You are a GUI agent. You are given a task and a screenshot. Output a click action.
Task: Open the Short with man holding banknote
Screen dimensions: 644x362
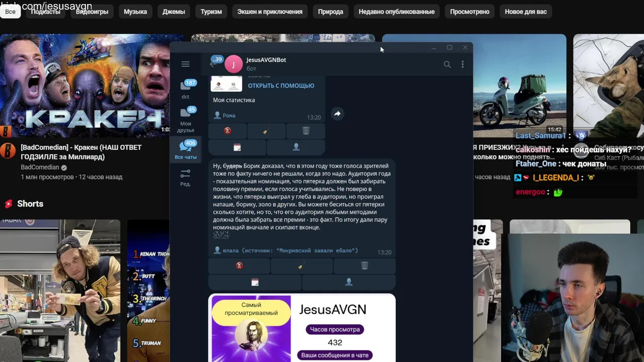tap(60, 291)
